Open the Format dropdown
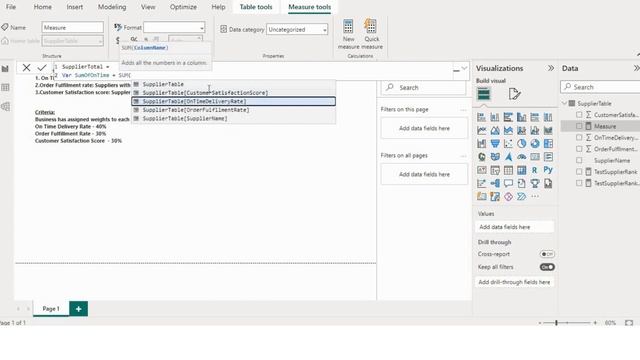 (x=174, y=27)
